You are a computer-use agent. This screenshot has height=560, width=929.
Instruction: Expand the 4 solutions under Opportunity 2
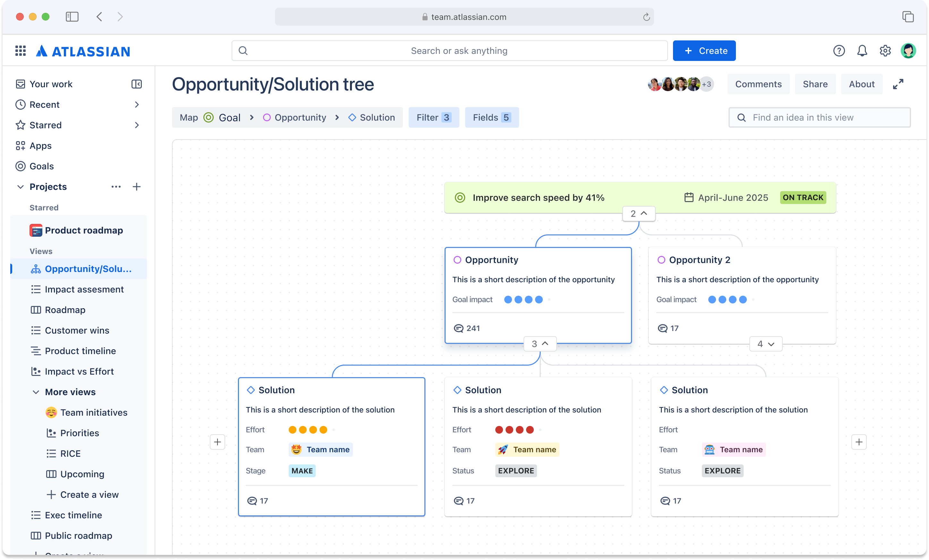pyautogui.click(x=765, y=343)
